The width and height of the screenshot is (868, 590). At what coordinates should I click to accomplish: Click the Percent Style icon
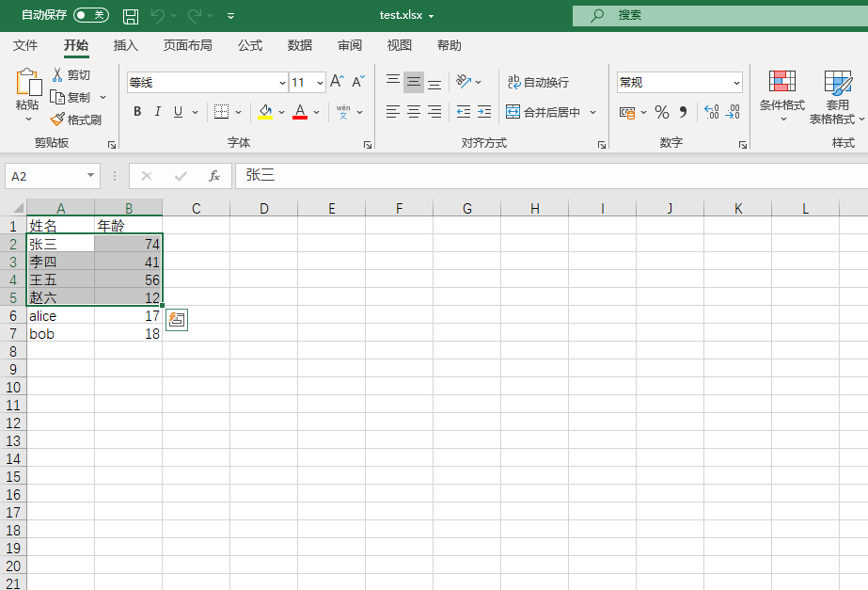click(x=662, y=112)
